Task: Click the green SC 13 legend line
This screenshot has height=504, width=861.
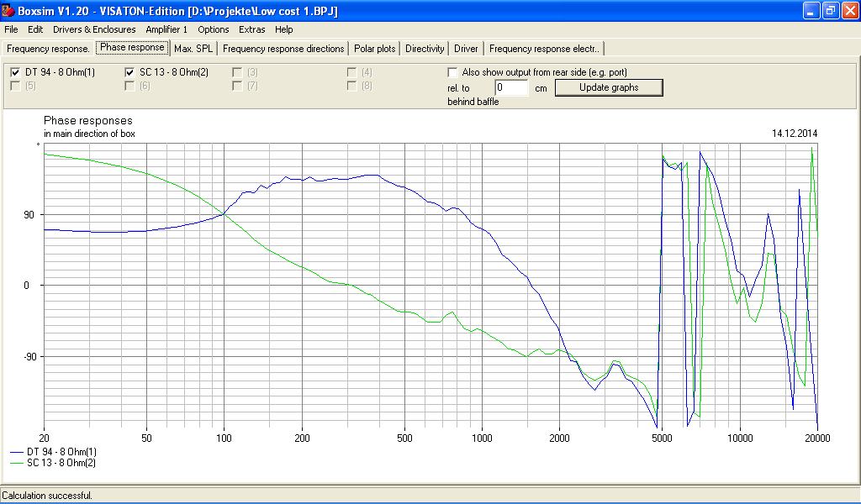Action: (x=17, y=464)
